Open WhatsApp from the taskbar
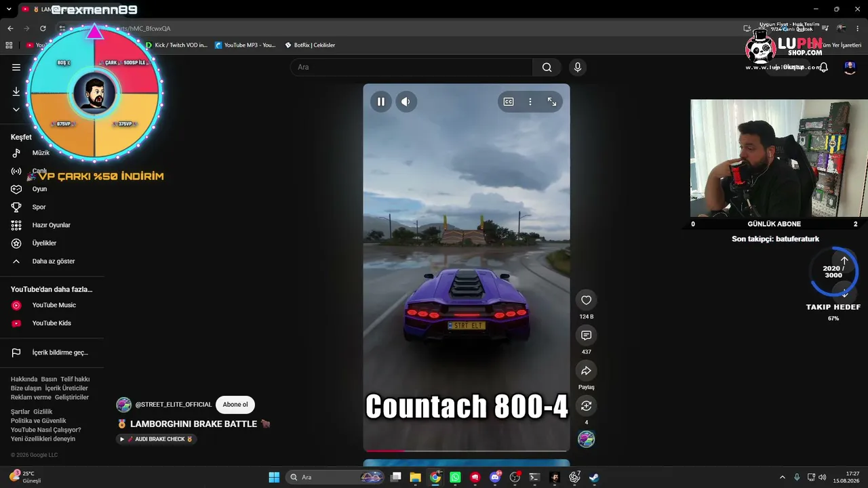Viewport: 868px width, 488px height. pyautogui.click(x=455, y=477)
